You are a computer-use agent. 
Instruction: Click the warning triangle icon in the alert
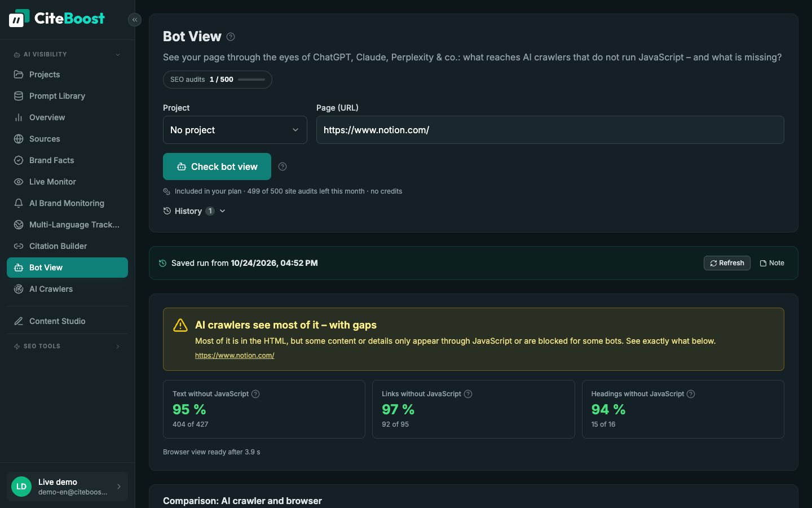point(180,325)
